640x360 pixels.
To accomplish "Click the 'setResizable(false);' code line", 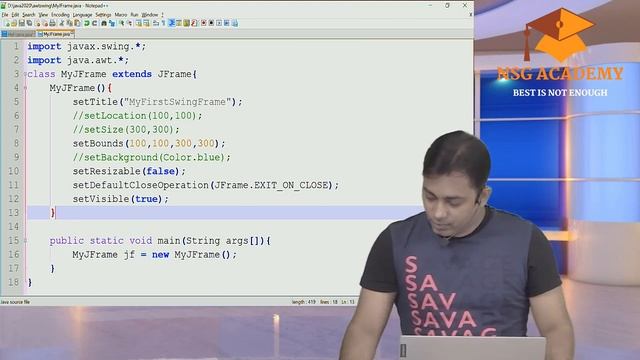I will point(129,171).
